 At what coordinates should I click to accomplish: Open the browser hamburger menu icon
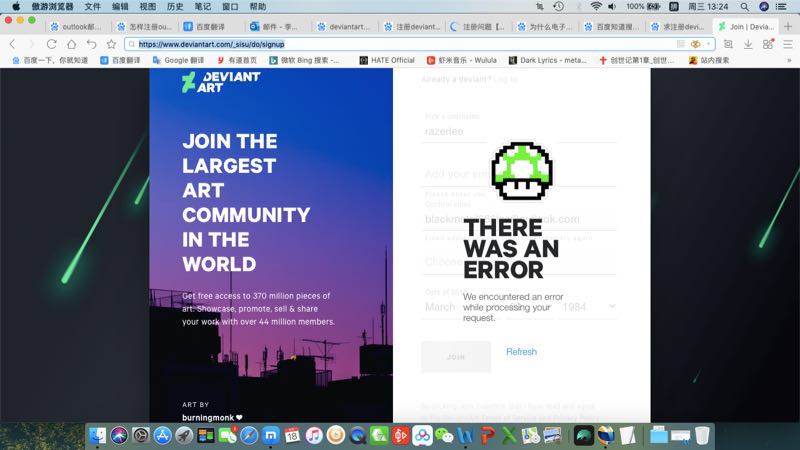point(788,44)
